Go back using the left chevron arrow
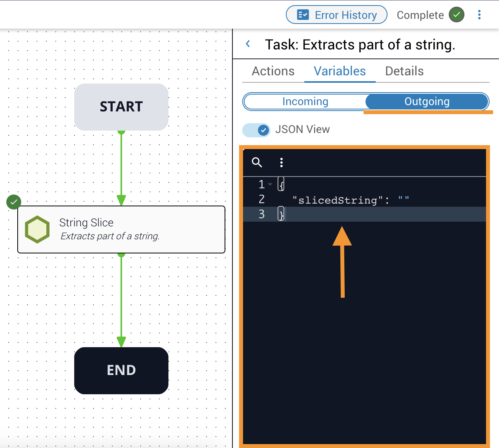The height and width of the screenshot is (448, 499). tap(248, 44)
